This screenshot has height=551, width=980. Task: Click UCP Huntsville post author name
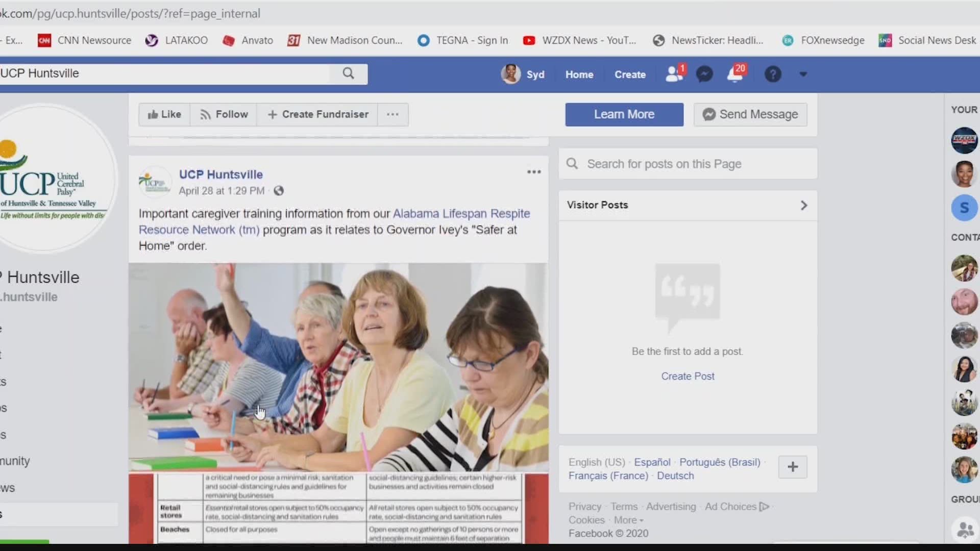pyautogui.click(x=220, y=174)
